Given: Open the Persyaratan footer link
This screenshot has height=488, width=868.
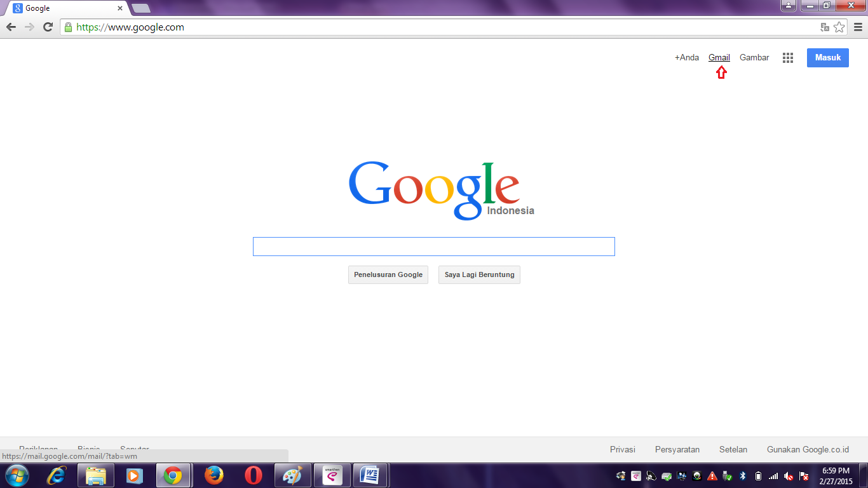Looking at the screenshot, I should tap(677, 449).
